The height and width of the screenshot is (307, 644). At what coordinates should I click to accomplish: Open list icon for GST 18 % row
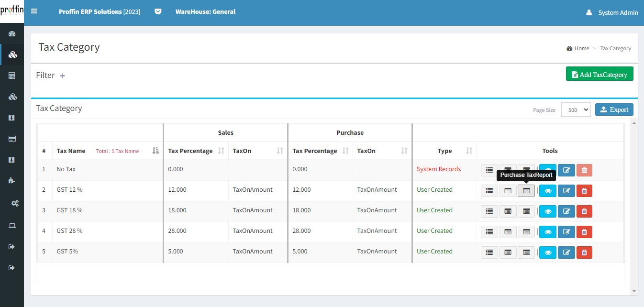(489, 211)
